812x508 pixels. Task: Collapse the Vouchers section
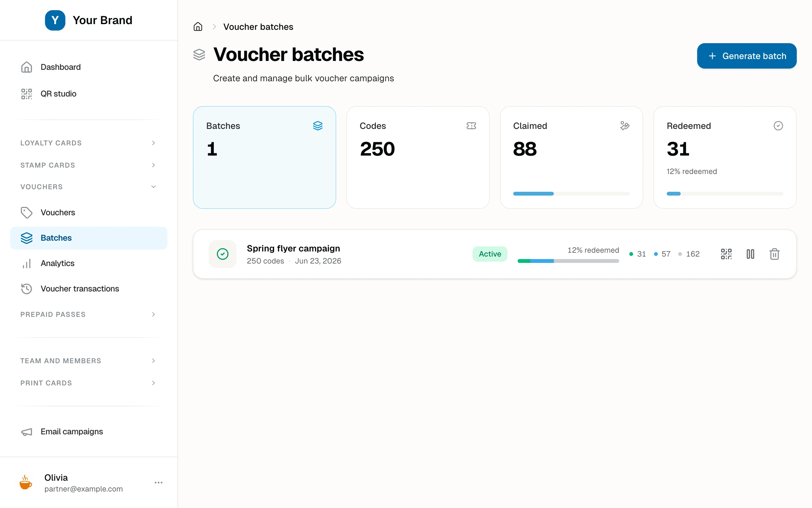click(88, 187)
